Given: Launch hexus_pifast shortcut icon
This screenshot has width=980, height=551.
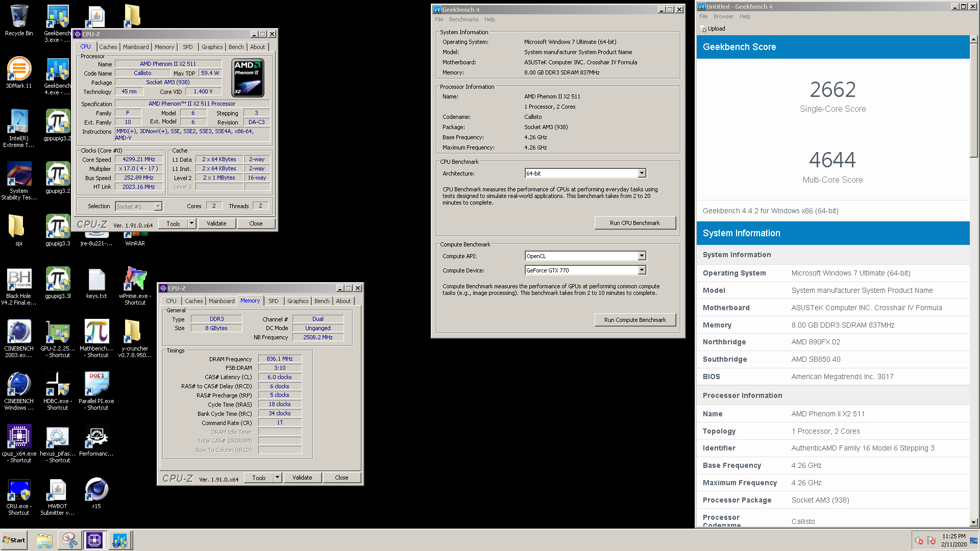Looking at the screenshot, I should pyautogui.click(x=58, y=444).
